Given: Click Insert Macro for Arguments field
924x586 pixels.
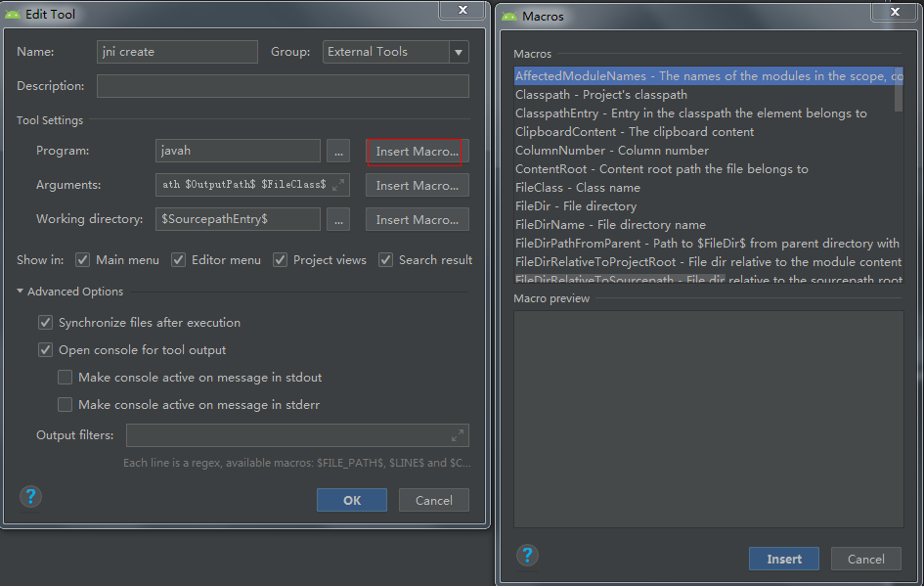Looking at the screenshot, I should pyautogui.click(x=417, y=185).
